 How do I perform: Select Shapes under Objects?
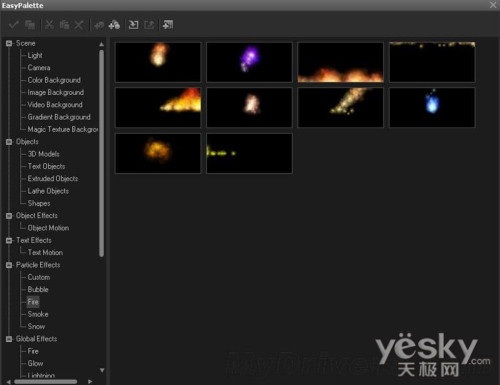[x=39, y=203]
